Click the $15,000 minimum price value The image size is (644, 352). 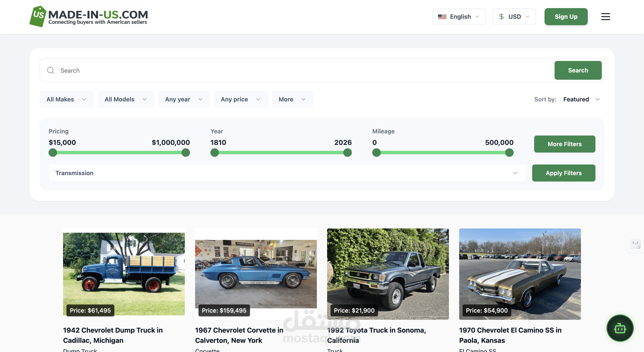pyautogui.click(x=62, y=142)
